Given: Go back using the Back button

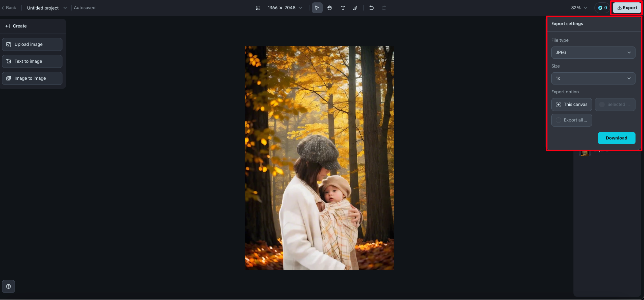Looking at the screenshot, I should point(9,8).
